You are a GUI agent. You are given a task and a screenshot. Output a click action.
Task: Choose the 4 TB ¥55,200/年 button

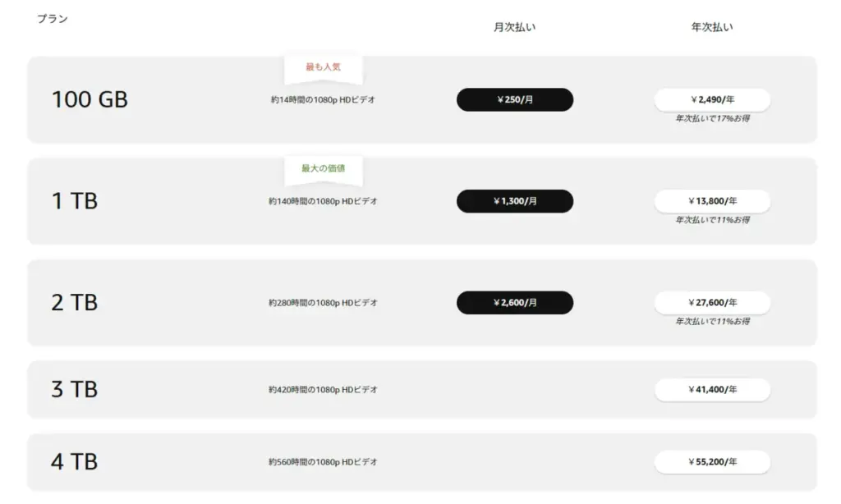(712, 462)
